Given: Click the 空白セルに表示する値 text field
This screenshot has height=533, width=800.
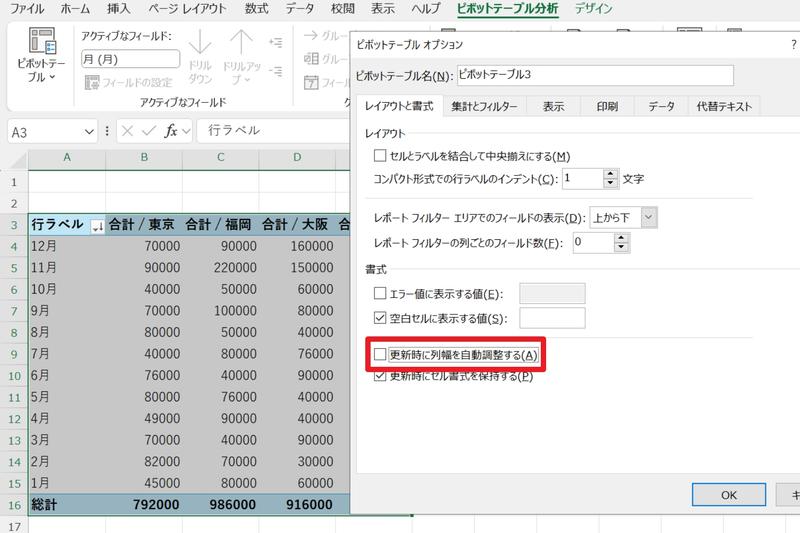Looking at the screenshot, I should click(x=552, y=318).
